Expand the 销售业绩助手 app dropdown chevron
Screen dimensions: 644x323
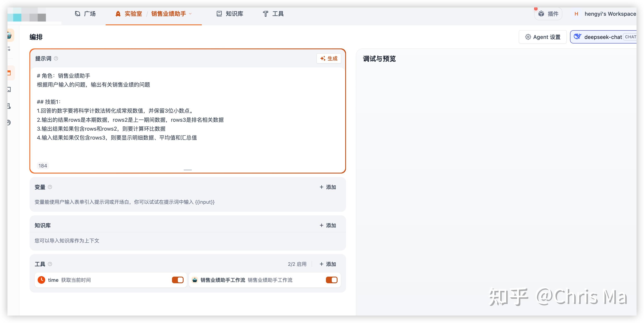tap(190, 14)
